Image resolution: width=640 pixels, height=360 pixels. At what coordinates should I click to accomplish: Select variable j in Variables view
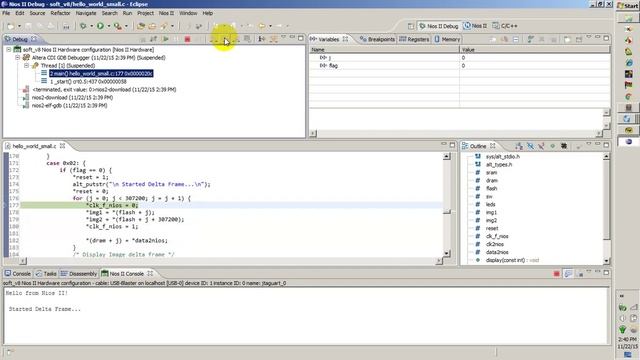pyautogui.click(x=329, y=58)
